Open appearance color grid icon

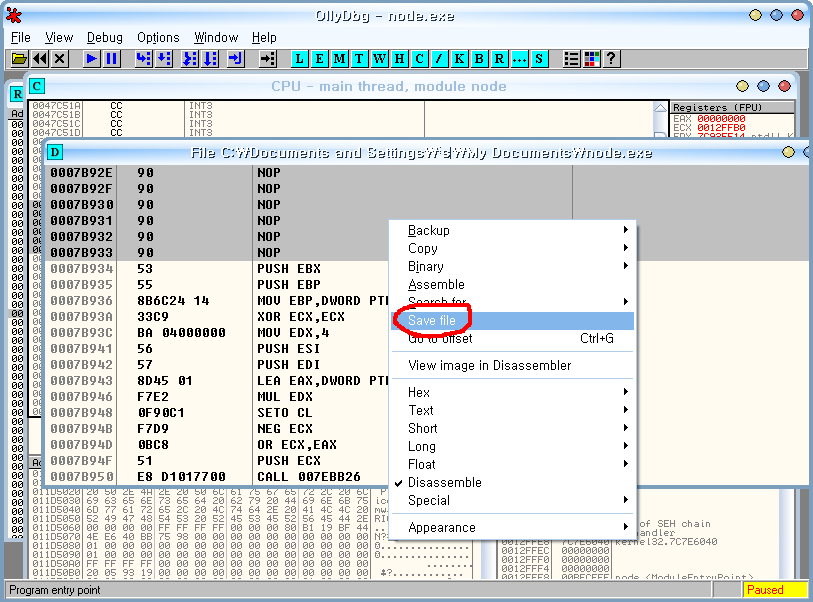coord(592,59)
